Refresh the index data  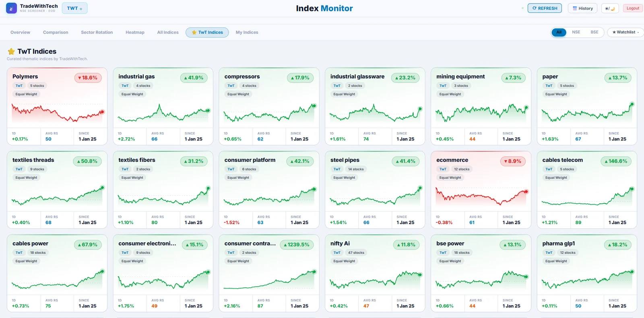pyautogui.click(x=545, y=8)
